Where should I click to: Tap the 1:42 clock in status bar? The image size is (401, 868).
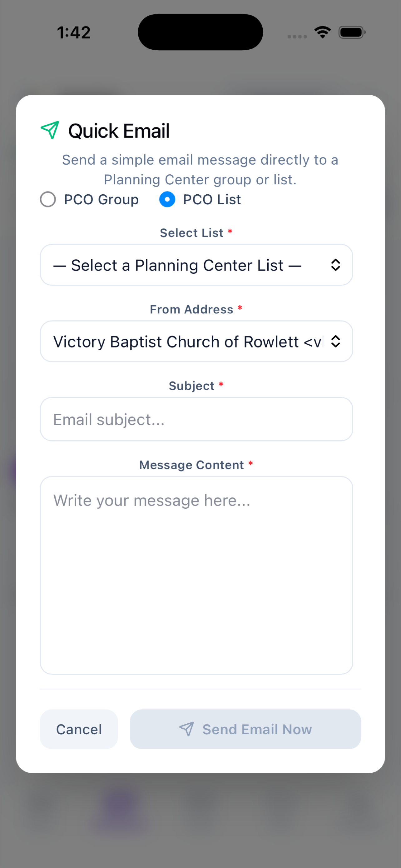point(74,33)
